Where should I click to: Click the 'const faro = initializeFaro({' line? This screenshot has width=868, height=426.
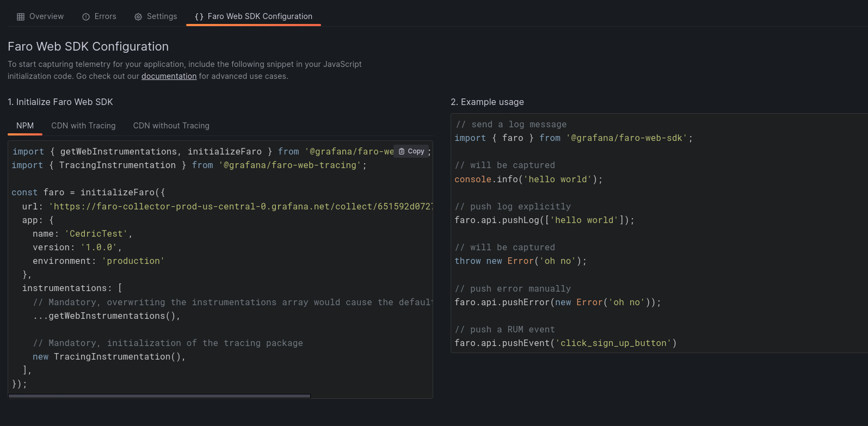88,193
